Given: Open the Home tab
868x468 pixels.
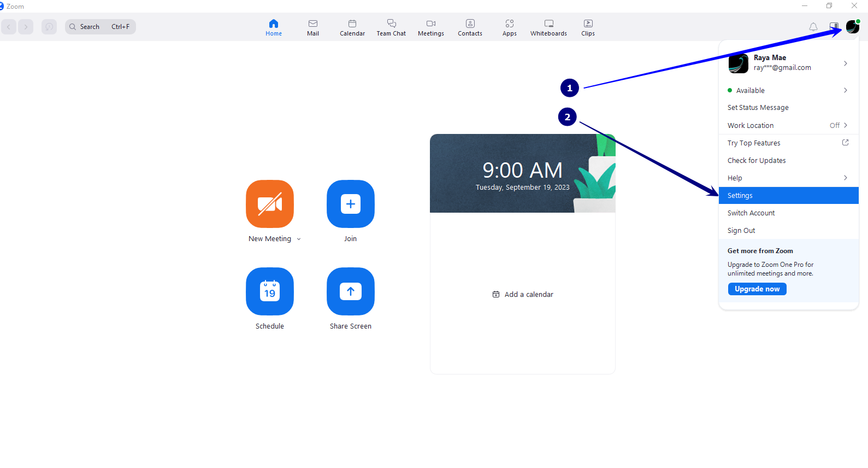Looking at the screenshot, I should (274, 27).
